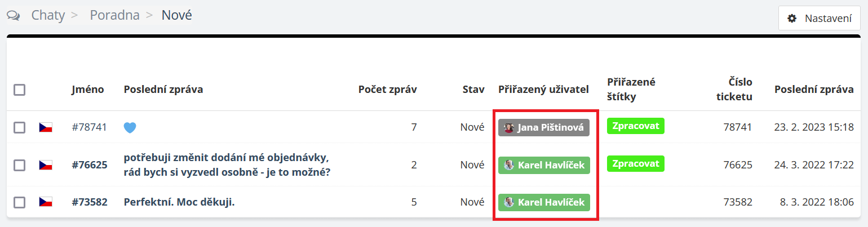Screen dimensions: 868x227
Task: Sort by Počet zpráv column header
Action: [387, 90]
